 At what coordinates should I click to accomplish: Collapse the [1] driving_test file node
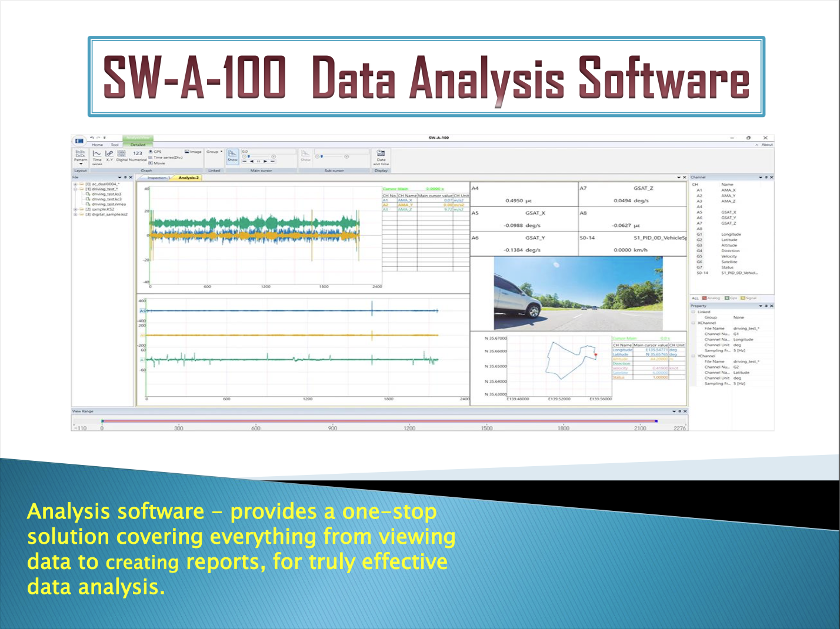pyautogui.click(x=75, y=189)
